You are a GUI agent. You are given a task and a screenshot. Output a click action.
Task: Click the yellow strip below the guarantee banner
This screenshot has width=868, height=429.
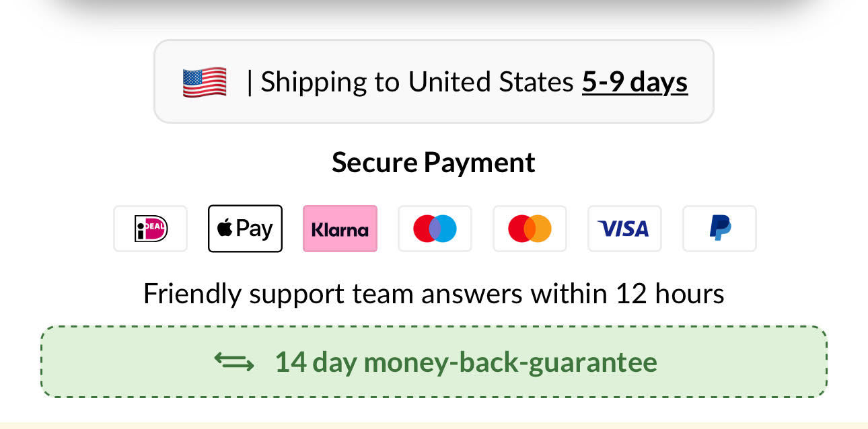pos(433,425)
